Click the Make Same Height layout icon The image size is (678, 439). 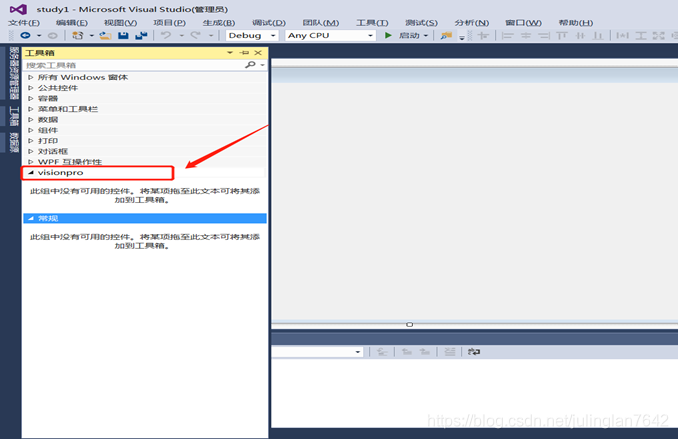pyautogui.click(x=641, y=35)
